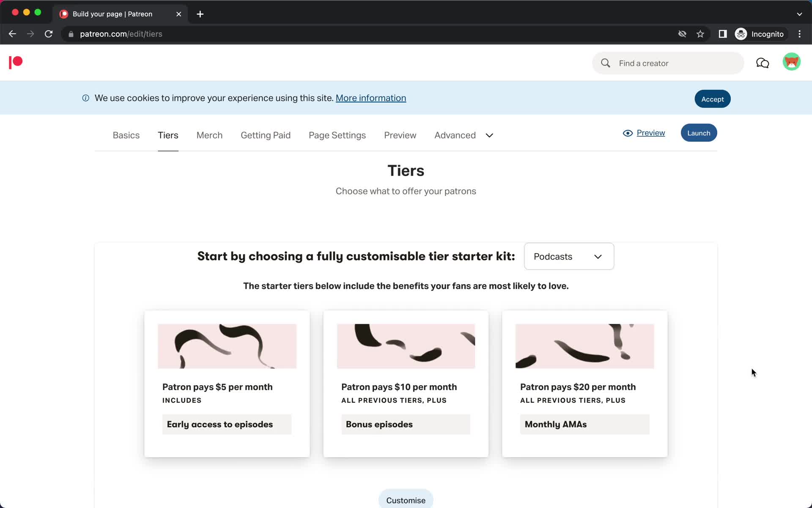
Task: Click the messages/chat icon
Action: pos(763,63)
